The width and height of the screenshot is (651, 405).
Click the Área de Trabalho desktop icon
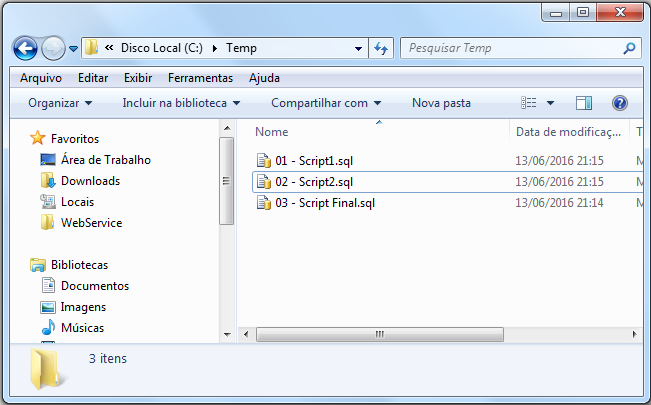click(48, 160)
